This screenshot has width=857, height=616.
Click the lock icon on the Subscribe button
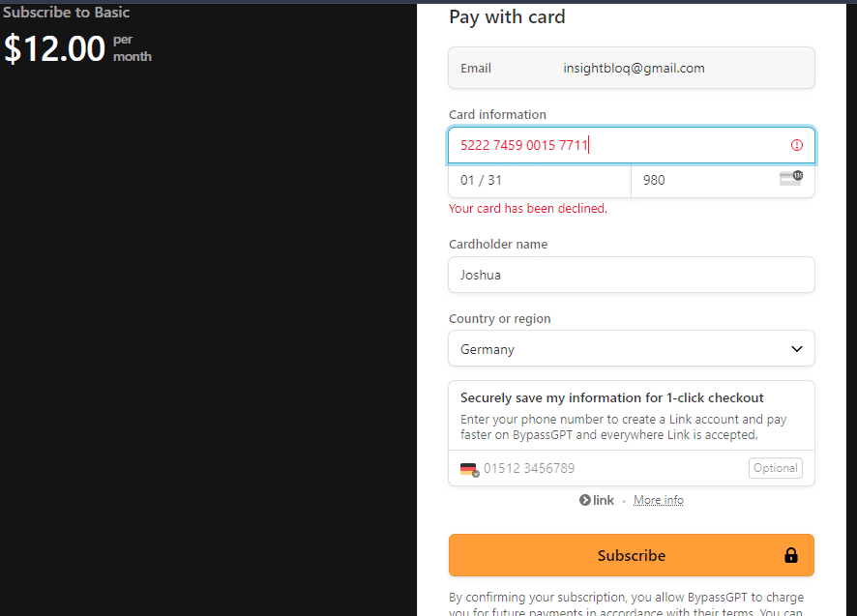pos(791,555)
